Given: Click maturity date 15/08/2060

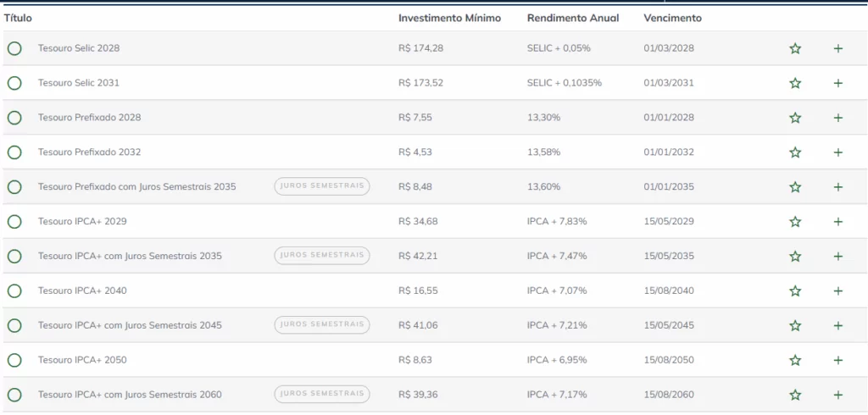Looking at the screenshot, I should coord(669,395).
